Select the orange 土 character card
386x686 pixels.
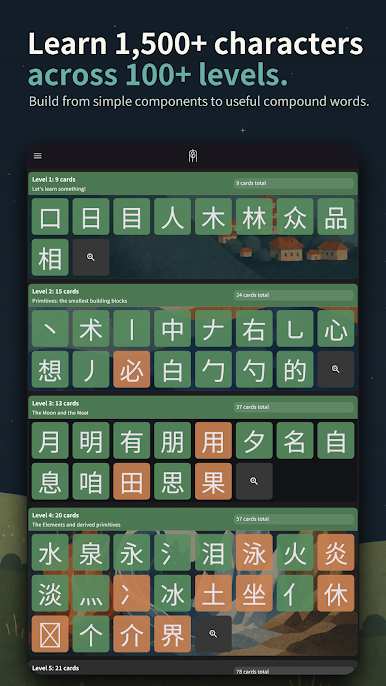pos(213,593)
